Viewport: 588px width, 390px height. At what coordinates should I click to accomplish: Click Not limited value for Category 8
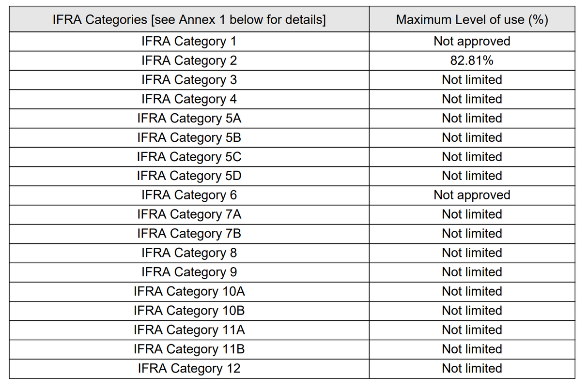pos(472,253)
